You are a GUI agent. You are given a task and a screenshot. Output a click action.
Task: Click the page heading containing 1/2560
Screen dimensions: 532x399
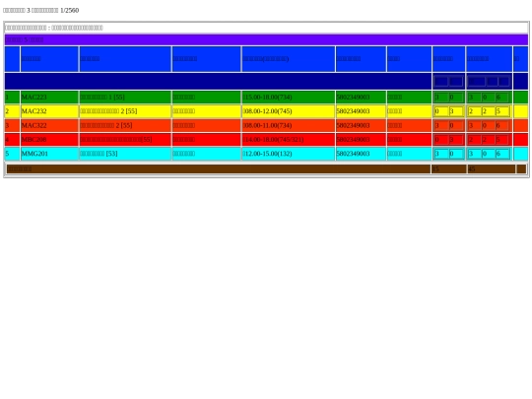41,10
